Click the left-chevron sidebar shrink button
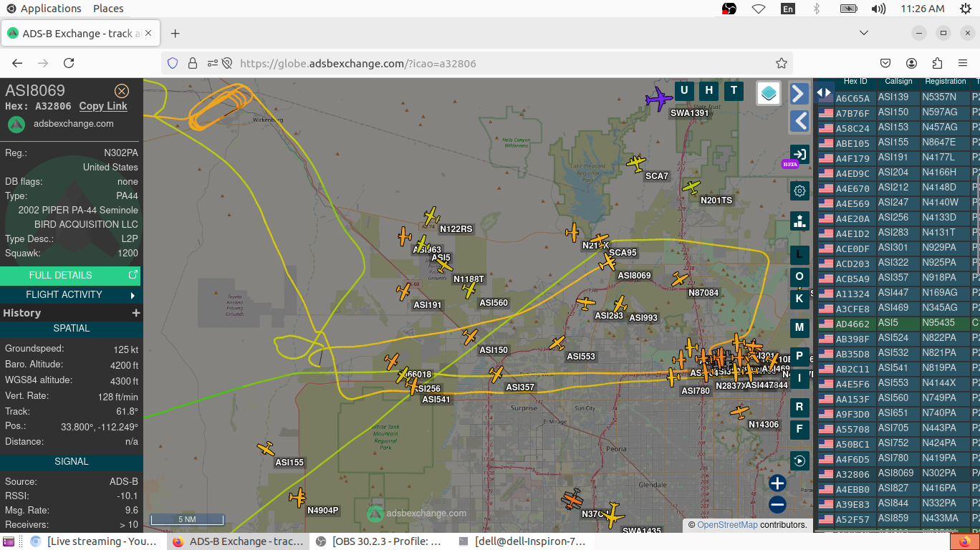 pyautogui.click(x=799, y=120)
